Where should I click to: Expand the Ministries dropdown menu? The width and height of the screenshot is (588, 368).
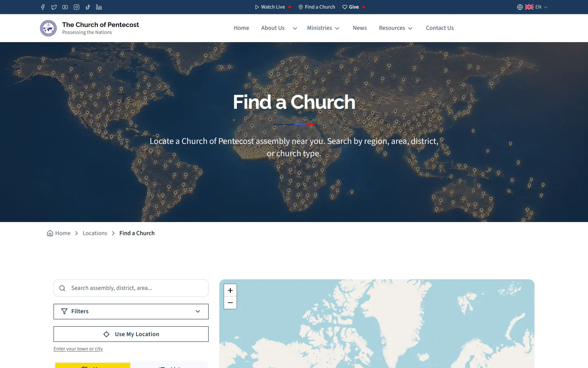click(x=323, y=28)
